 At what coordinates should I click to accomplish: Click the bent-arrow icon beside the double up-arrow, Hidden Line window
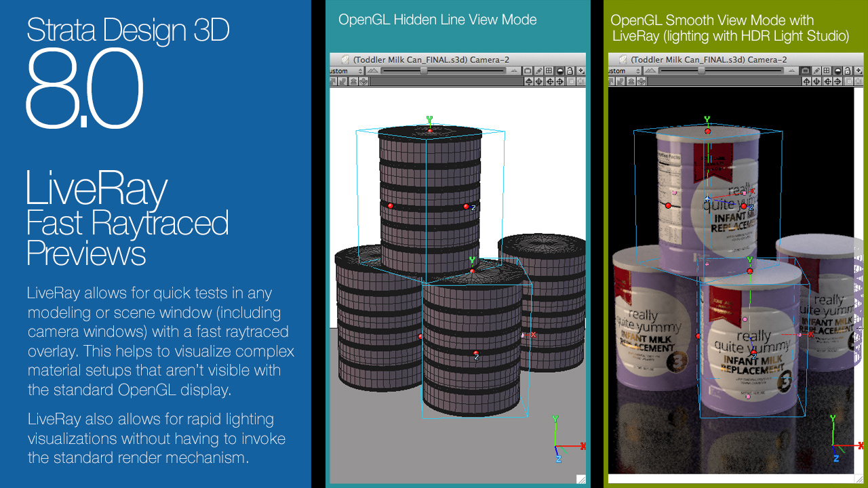pos(342,81)
